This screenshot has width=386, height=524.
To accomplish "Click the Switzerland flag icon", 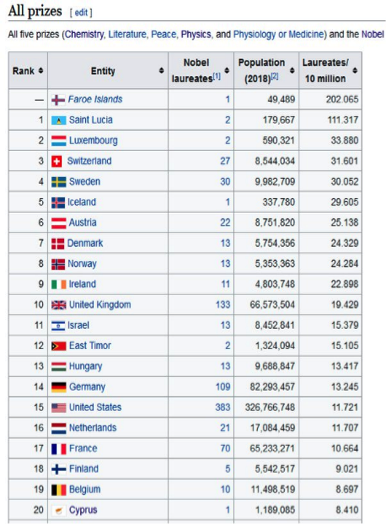I will (x=56, y=161).
